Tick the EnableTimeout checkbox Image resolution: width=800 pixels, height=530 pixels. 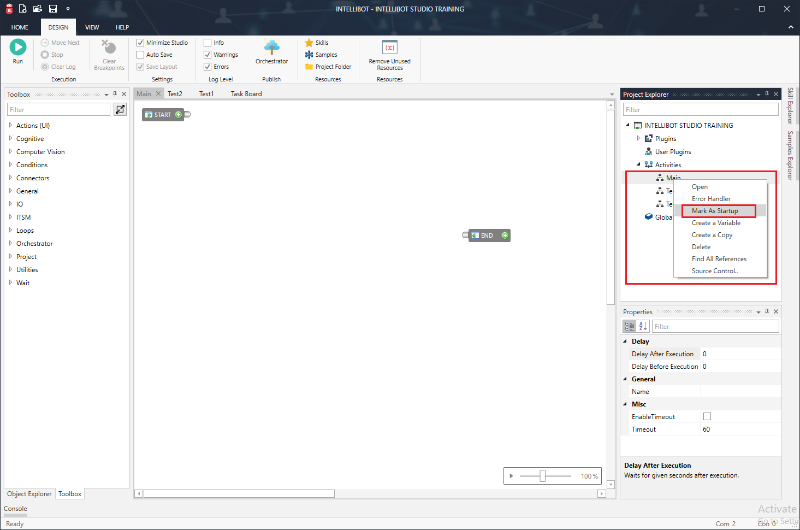pos(707,416)
